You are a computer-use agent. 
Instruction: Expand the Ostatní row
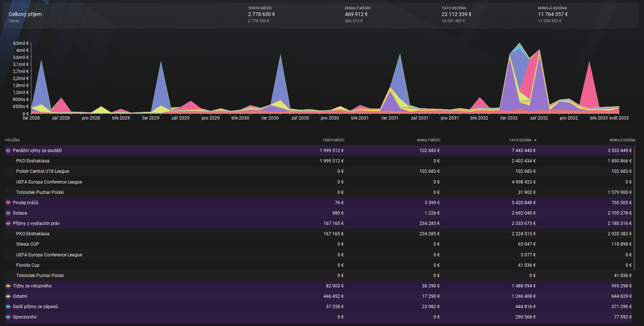pyautogui.click(x=319, y=296)
